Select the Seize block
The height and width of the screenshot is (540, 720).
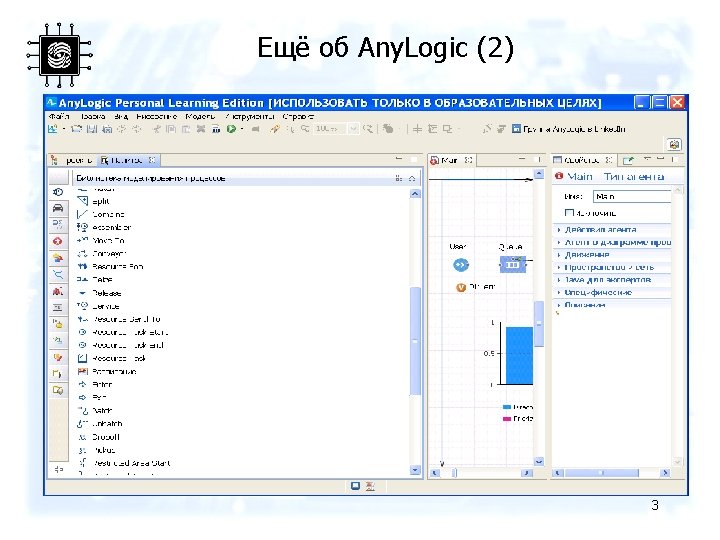coord(95,279)
